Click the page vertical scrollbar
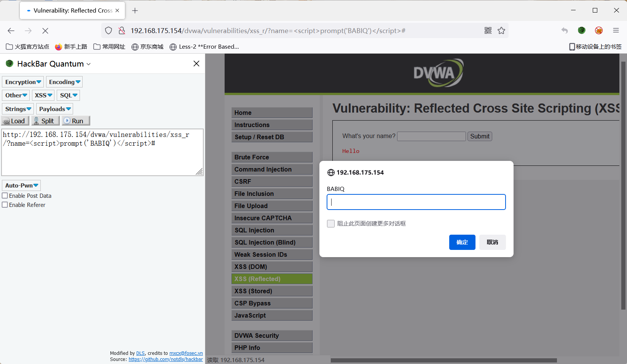The width and height of the screenshot is (627, 364). point(623,185)
